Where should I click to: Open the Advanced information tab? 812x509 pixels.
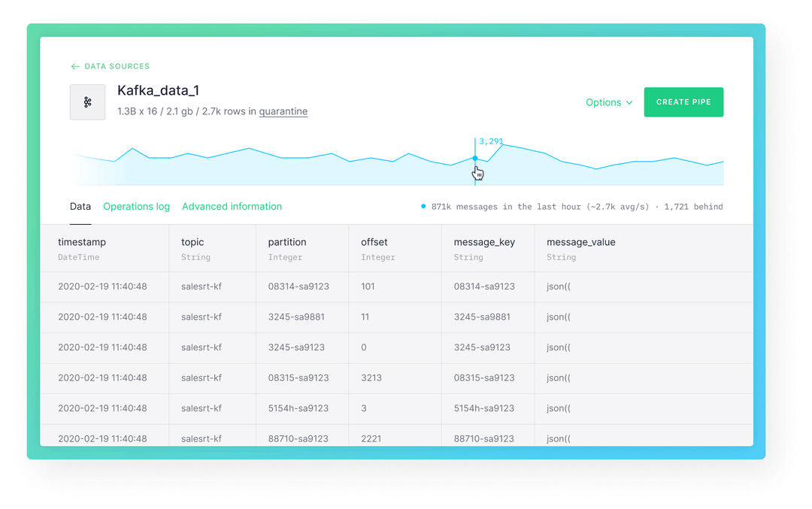point(232,206)
